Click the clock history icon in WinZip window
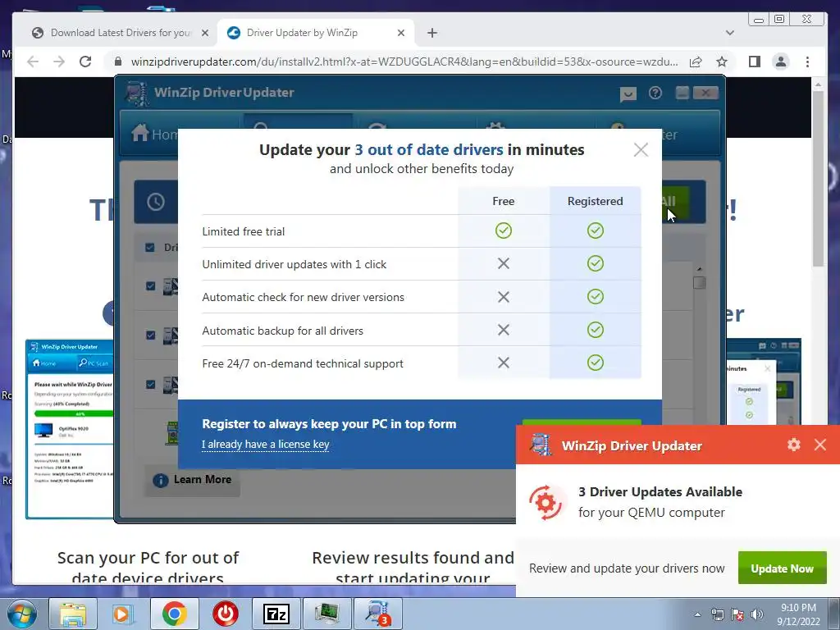Screen dimensions: 840x630 tap(156, 202)
